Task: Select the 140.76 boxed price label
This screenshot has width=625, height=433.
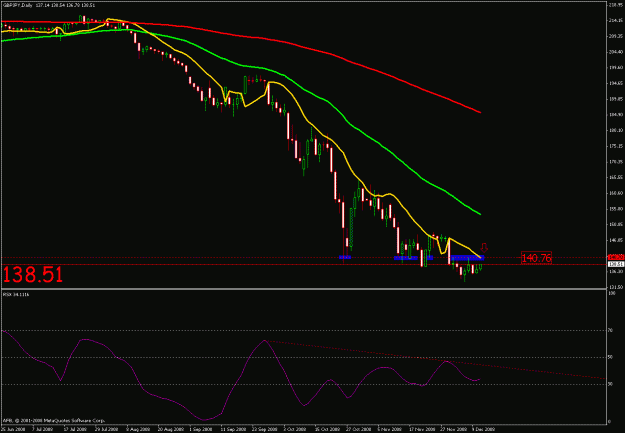Action: pyautogui.click(x=536, y=258)
